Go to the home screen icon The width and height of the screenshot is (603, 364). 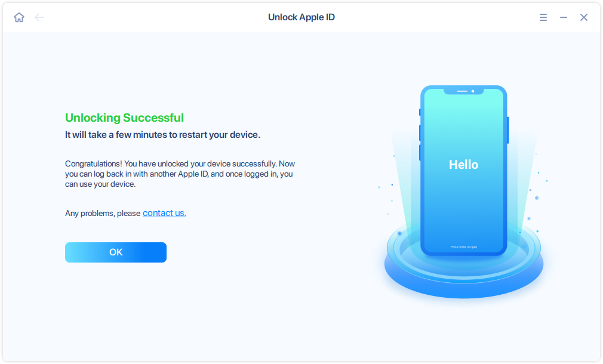(19, 17)
